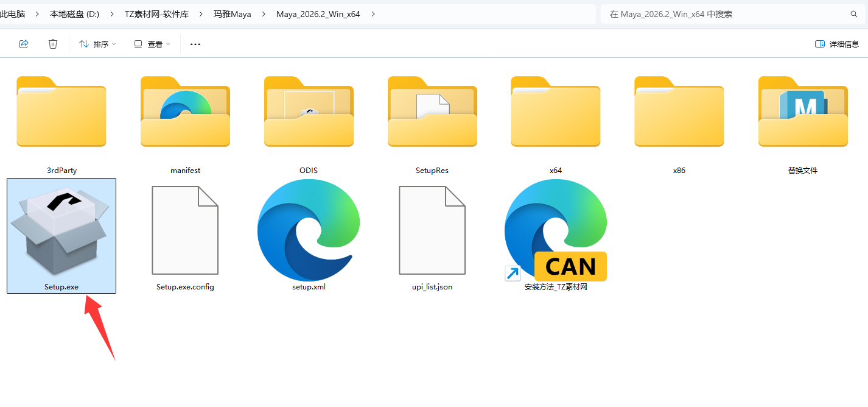
Task: Click the Setup.exe file name
Action: click(x=61, y=286)
